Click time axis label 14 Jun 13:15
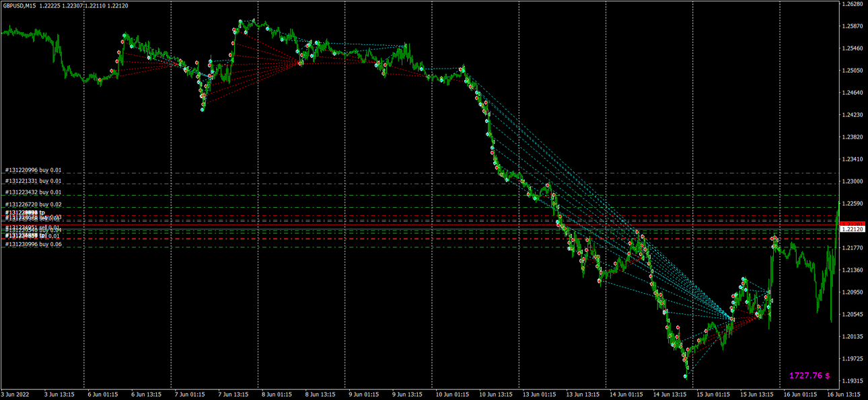Screen dimensions: 868x400 (x=670, y=395)
